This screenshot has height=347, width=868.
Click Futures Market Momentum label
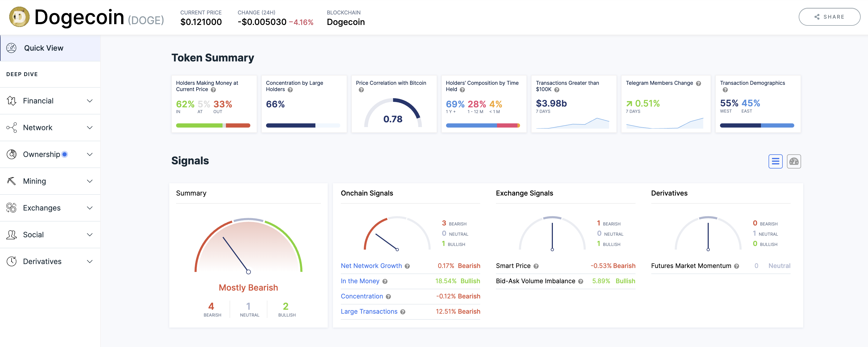[x=691, y=266]
